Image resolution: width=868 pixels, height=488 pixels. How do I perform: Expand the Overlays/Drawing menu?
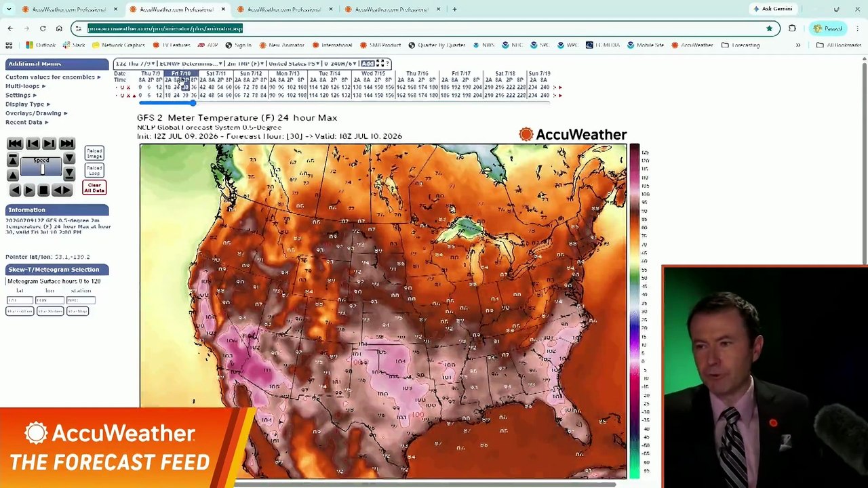(36, 113)
